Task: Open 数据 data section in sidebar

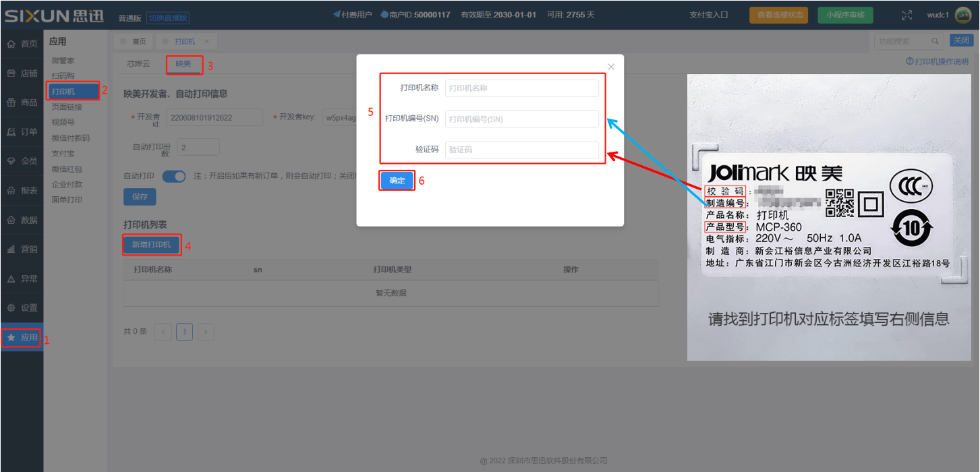Action: 22,220
